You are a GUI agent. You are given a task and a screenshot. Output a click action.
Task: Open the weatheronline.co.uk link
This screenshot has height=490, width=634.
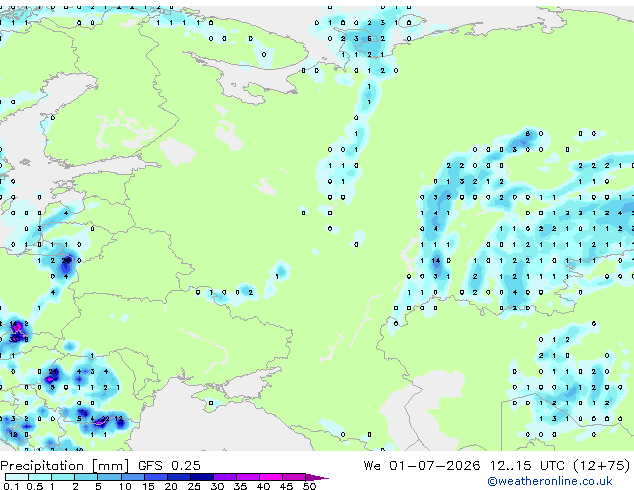coord(550,481)
